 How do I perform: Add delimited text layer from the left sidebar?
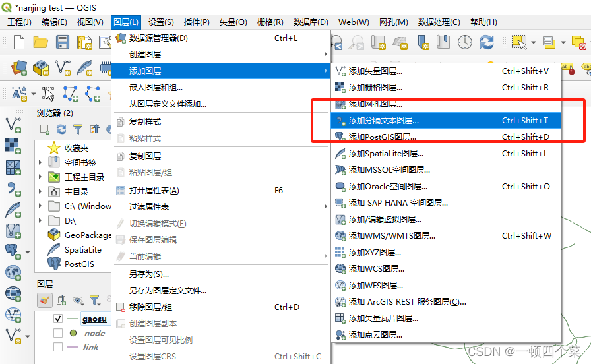click(x=13, y=189)
